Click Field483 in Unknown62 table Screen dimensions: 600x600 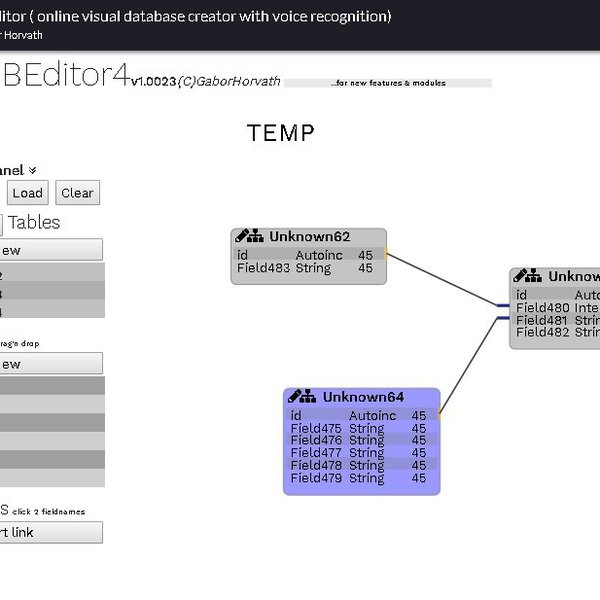[x=263, y=268]
